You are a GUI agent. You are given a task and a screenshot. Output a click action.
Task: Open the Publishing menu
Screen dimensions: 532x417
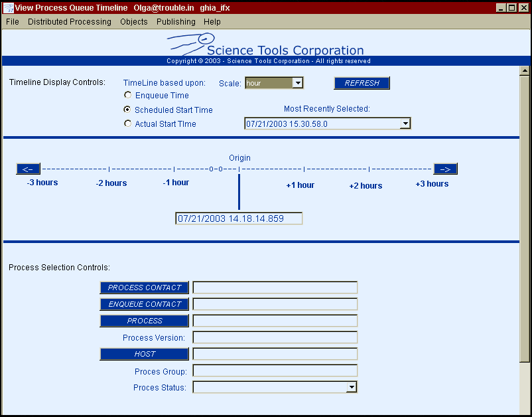[x=176, y=22]
